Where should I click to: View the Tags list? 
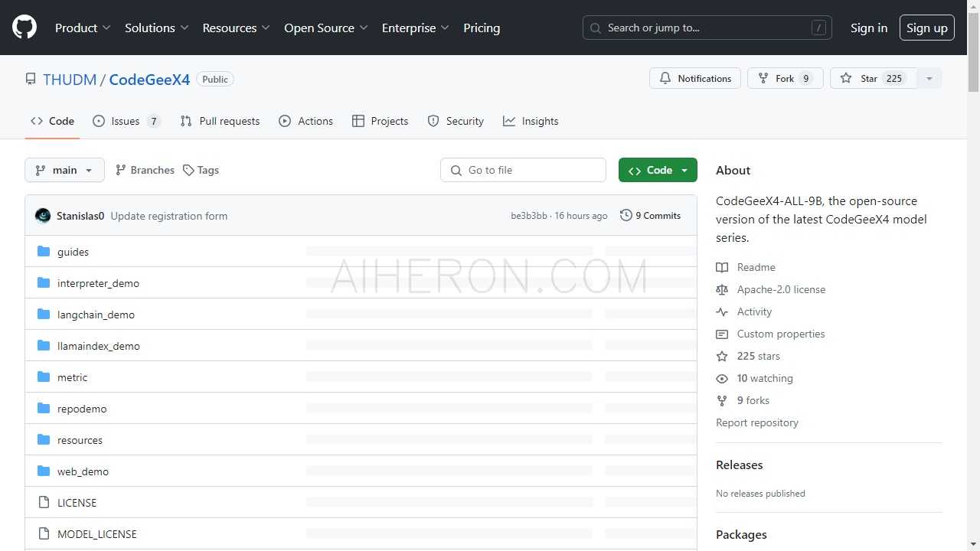pyautogui.click(x=201, y=170)
